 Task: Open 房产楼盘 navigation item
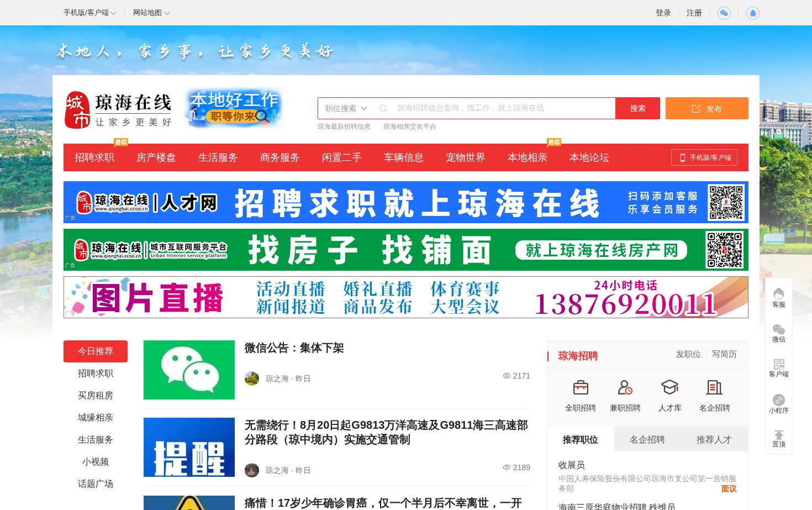(x=156, y=157)
